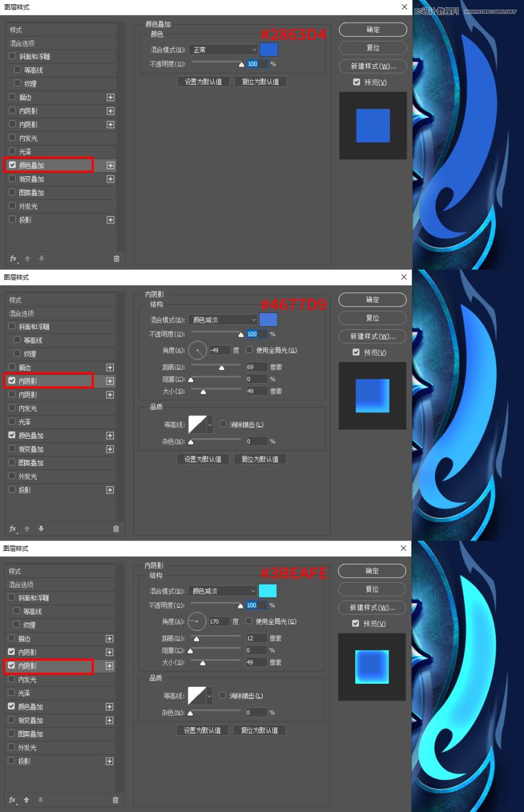The height and width of the screenshot is (812, 524).
Task: Click the fx icon at the bottom of the styles list
Action: (13, 258)
